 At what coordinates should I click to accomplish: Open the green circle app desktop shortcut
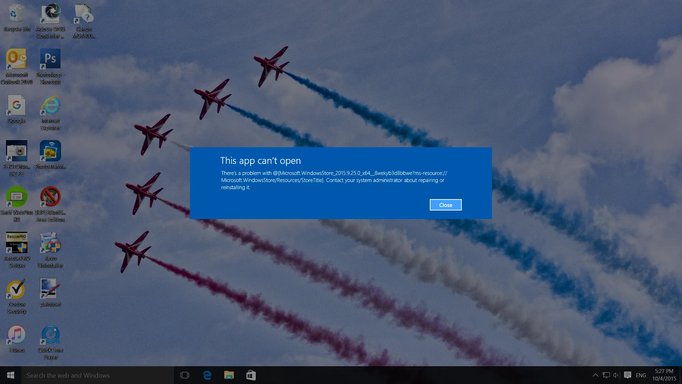tap(17, 204)
